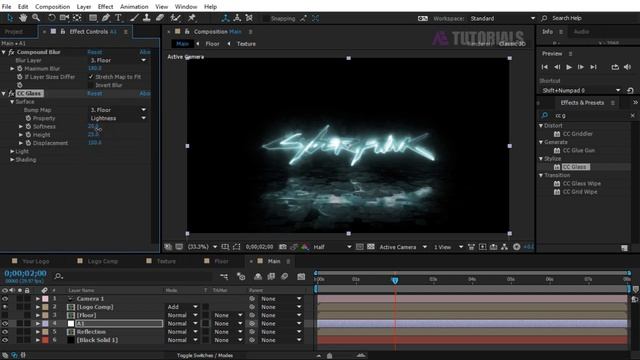
Task: Click the reset exposure icon in viewer
Action: 516,247
